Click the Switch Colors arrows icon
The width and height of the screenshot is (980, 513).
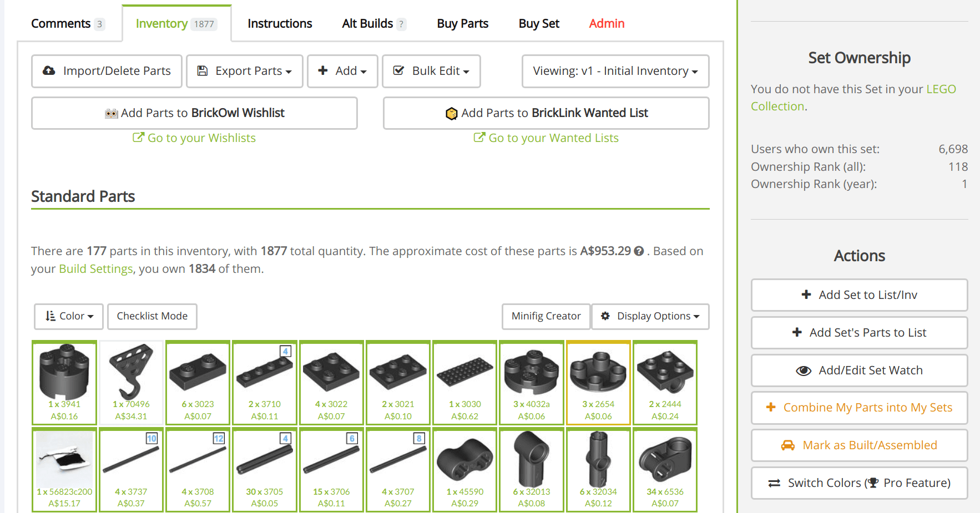pos(774,483)
